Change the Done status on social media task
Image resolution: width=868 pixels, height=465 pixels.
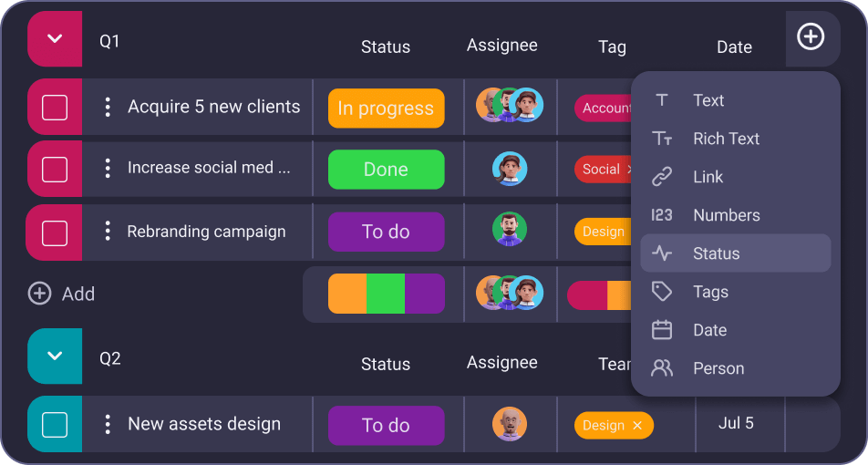coord(386,170)
